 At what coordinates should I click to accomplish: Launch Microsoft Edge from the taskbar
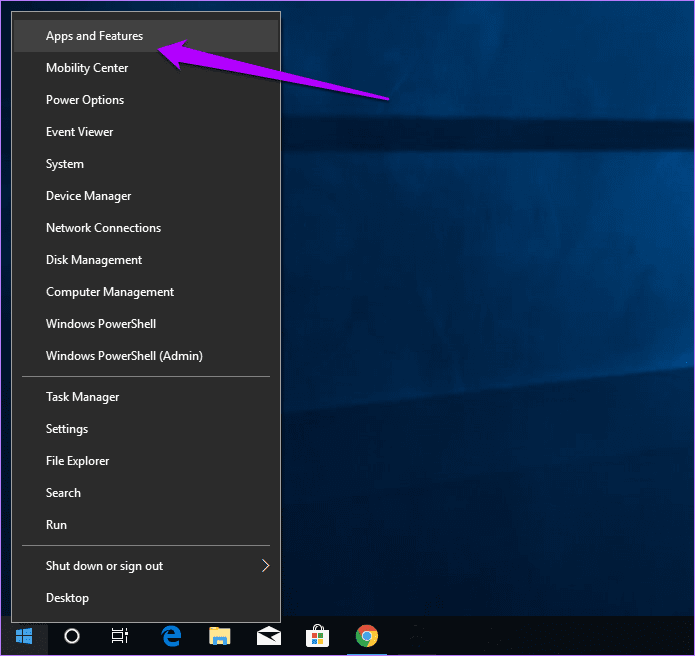coord(171,636)
